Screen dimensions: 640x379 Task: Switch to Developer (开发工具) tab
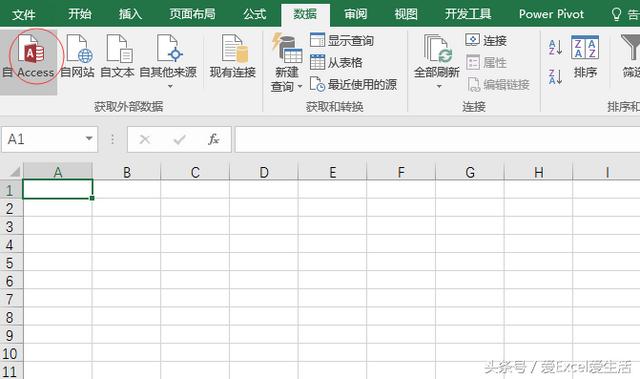point(468,14)
